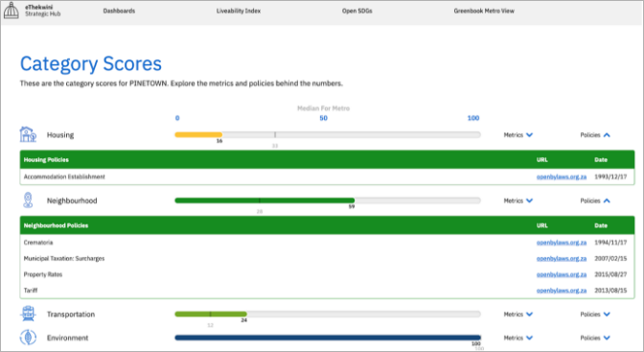Click the date 2015/08/27
This screenshot has width=644, height=352.
pyautogui.click(x=610, y=274)
